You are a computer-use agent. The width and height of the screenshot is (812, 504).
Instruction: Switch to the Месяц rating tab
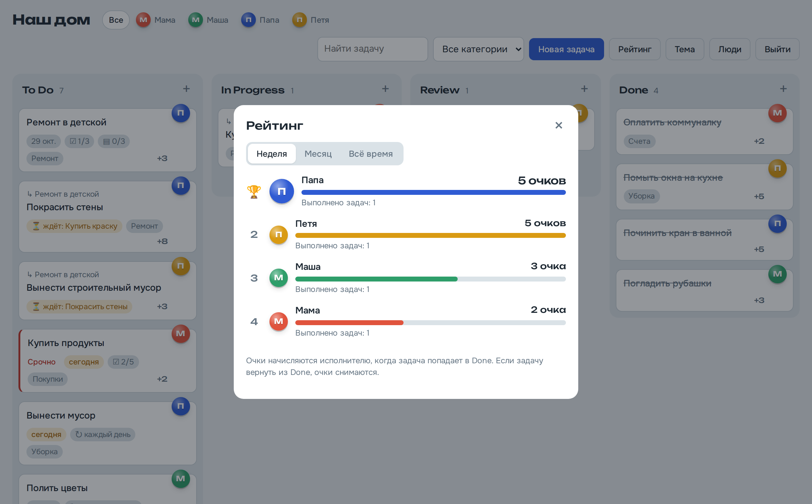(318, 154)
